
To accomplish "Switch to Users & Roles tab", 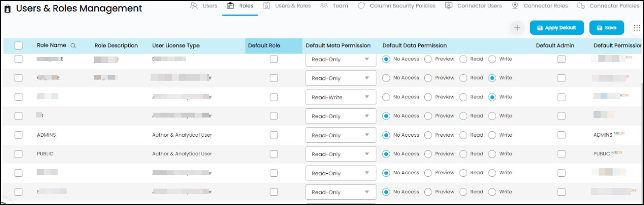I will click(287, 6).
